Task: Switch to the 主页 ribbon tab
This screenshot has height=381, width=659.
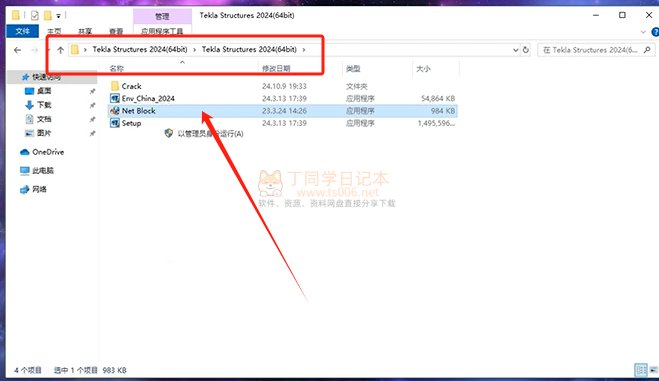Action: tap(54, 32)
